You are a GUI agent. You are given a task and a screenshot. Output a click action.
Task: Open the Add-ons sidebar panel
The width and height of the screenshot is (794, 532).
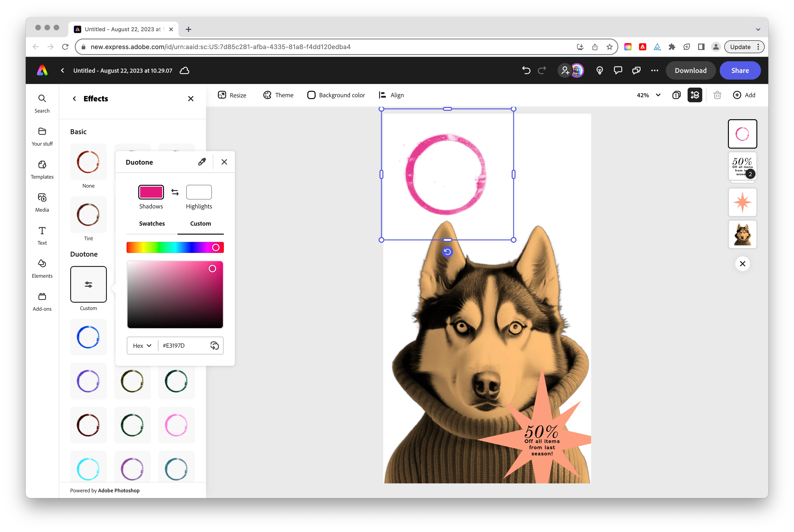coord(42,301)
